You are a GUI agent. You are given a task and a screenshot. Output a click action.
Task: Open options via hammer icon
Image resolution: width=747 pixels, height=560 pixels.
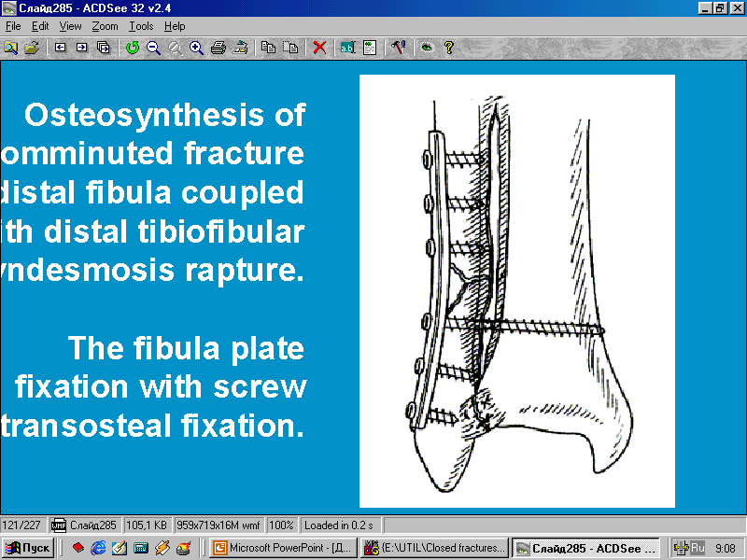[x=399, y=48]
